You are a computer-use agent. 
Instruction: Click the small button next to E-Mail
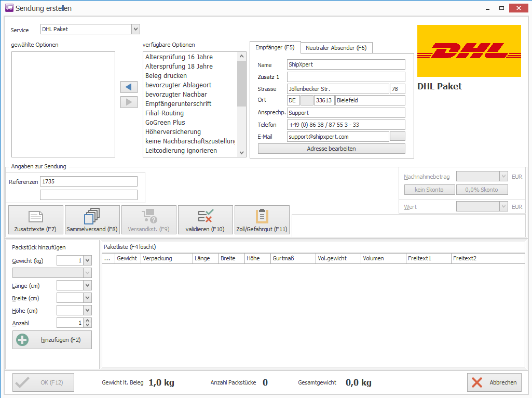click(398, 137)
